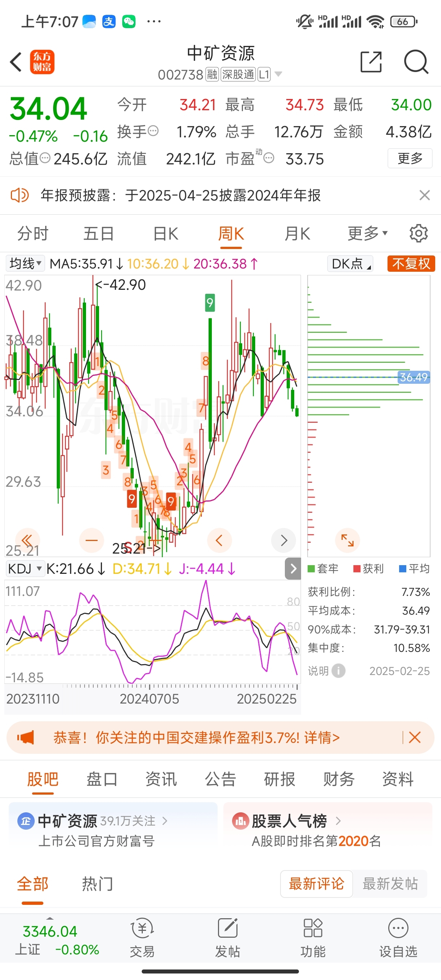The image size is (441, 980).
Task: Open 功能 functions icon in bottom bar
Action: (313, 937)
